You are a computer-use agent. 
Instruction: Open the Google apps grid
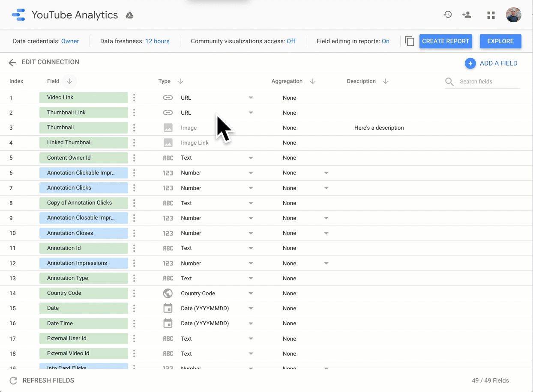[x=491, y=15]
